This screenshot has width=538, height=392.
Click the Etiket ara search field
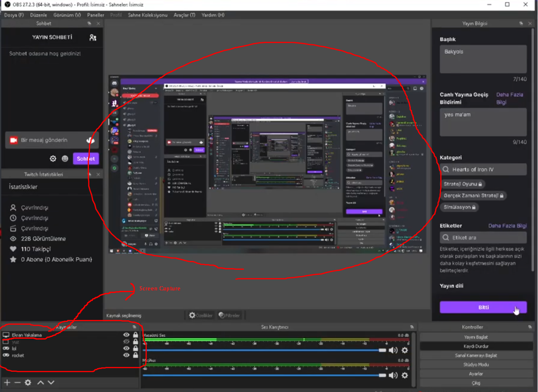pyautogui.click(x=483, y=238)
